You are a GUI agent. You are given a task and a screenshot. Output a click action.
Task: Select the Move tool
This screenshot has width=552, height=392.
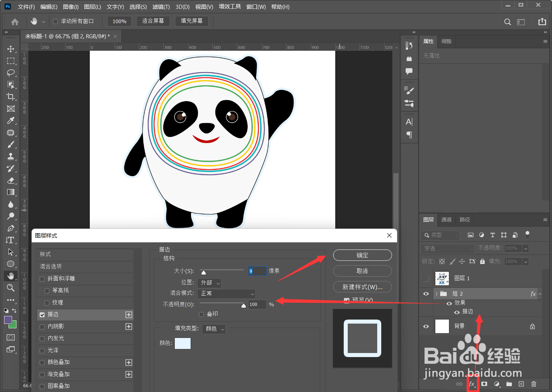pos(11,49)
